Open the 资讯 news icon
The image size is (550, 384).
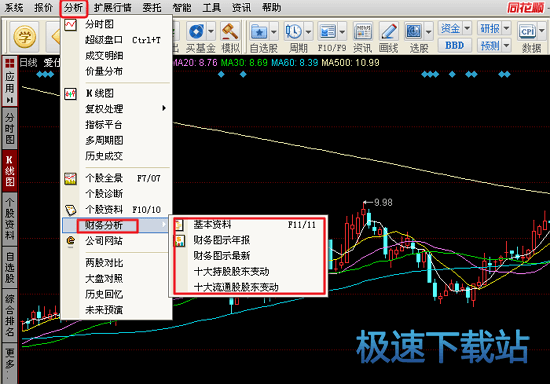pos(363,32)
